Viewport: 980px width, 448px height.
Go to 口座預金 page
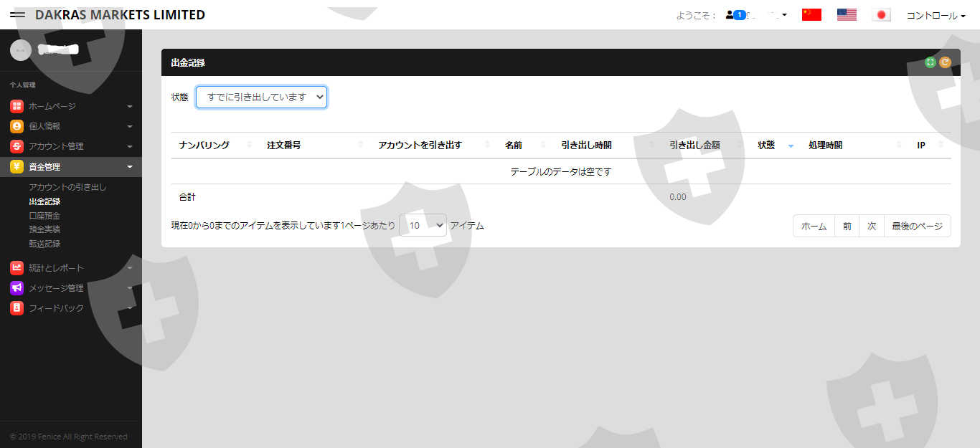click(44, 216)
